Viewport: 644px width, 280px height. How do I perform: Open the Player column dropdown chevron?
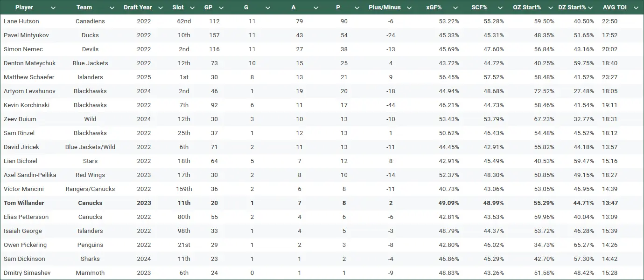[x=53, y=8]
